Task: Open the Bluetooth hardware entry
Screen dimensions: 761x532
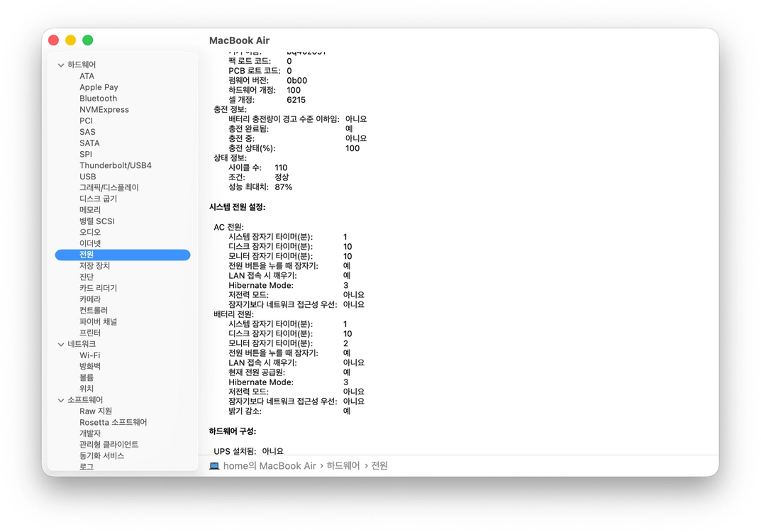Action: (x=98, y=99)
